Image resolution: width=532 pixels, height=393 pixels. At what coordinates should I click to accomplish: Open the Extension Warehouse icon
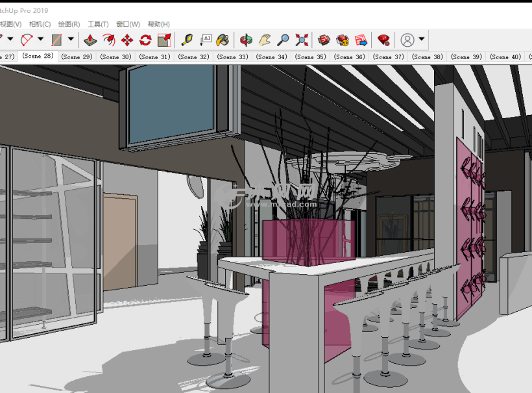pyautogui.click(x=343, y=40)
